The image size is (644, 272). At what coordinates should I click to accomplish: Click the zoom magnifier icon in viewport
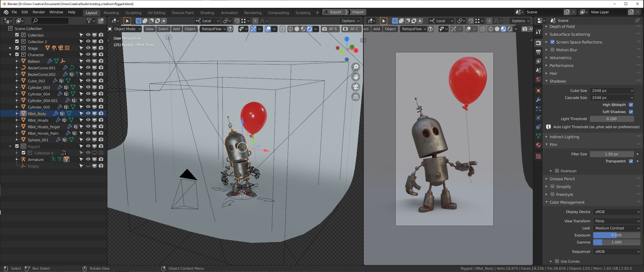coord(356,67)
